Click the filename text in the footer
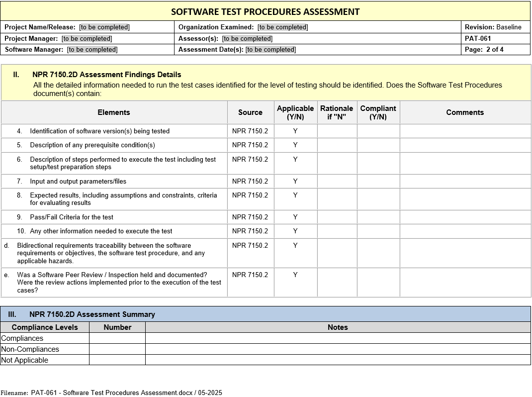Image resolution: width=532 pixels, height=397 pixels. 126,393
